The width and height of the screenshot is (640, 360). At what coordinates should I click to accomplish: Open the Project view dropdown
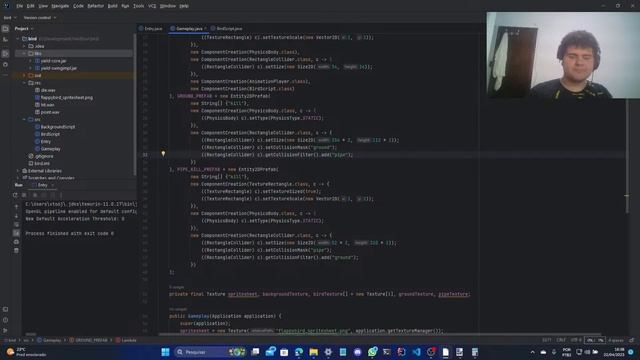24,29
